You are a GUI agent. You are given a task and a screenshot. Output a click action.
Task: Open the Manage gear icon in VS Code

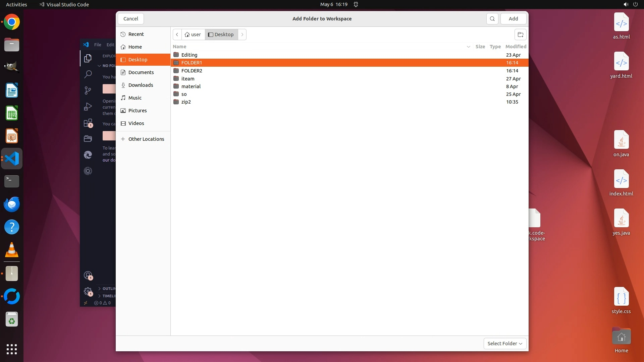[88, 291]
